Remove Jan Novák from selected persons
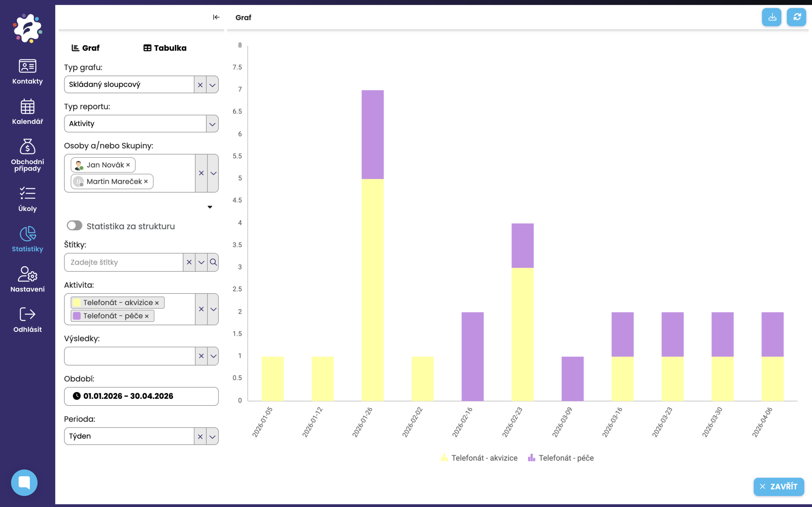Image resolution: width=812 pixels, height=507 pixels. (128, 165)
